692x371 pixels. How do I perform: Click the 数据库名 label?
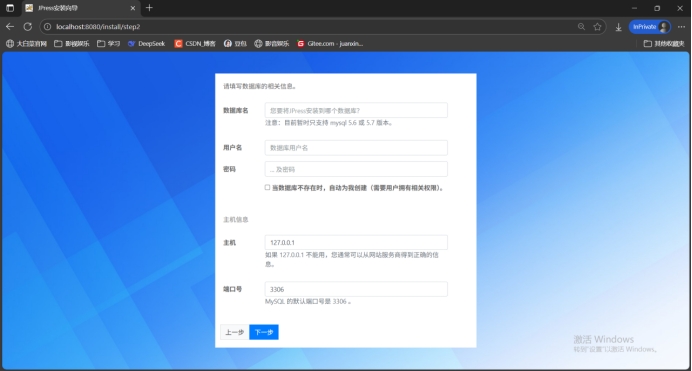[236, 110]
